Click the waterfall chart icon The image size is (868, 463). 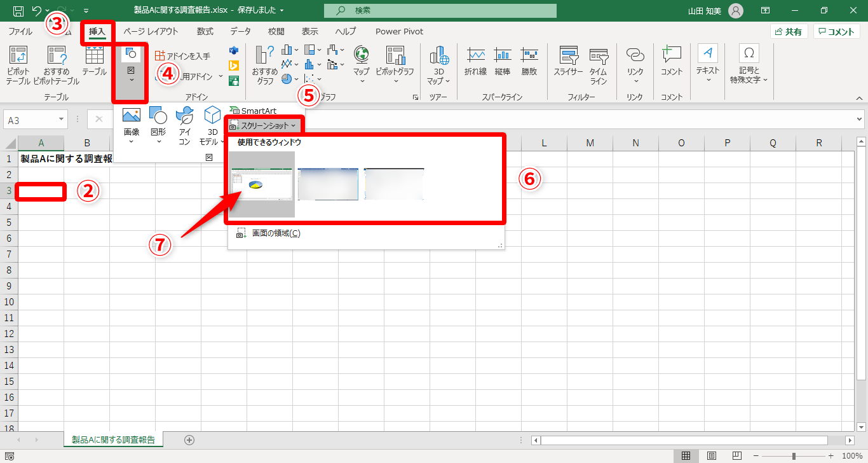[332, 50]
